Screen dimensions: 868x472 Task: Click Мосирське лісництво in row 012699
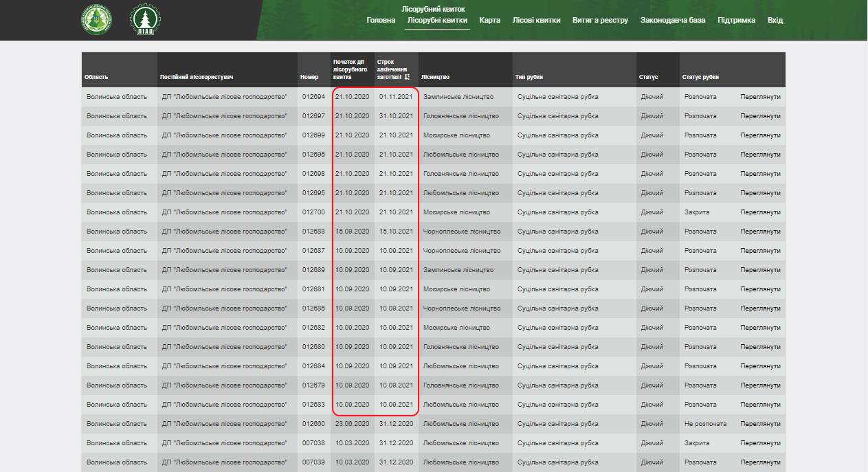point(456,135)
